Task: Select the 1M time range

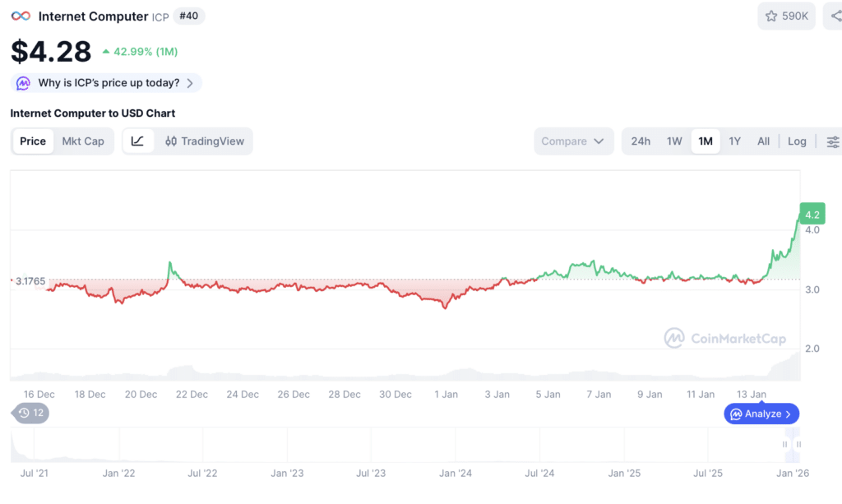Action: pos(706,141)
